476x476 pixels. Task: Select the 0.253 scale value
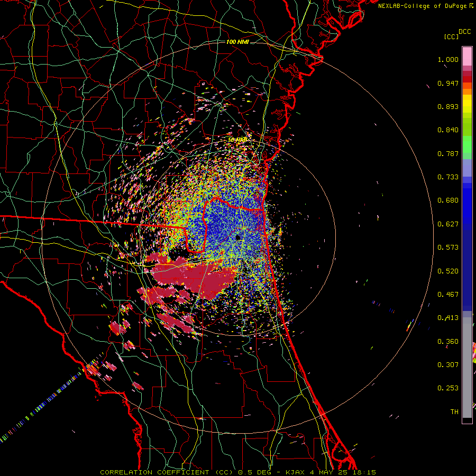tap(448, 388)
